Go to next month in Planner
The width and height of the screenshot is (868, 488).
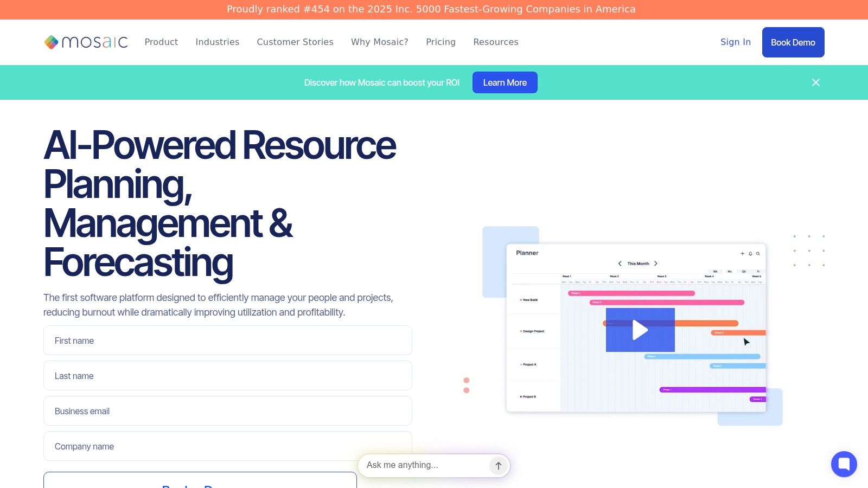click(656, 264)
